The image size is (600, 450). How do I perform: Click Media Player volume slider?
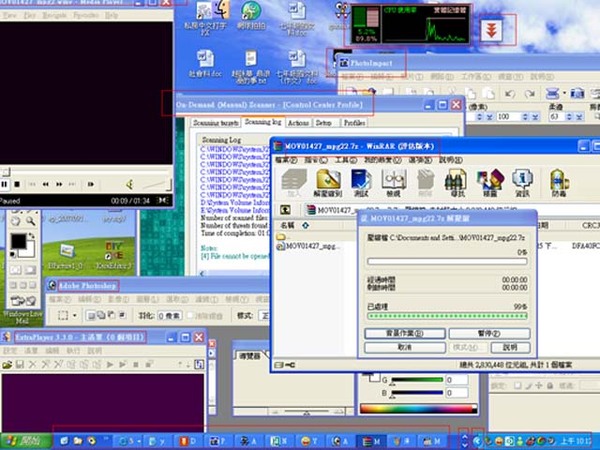pyautogui.click(x=155, y=185)
